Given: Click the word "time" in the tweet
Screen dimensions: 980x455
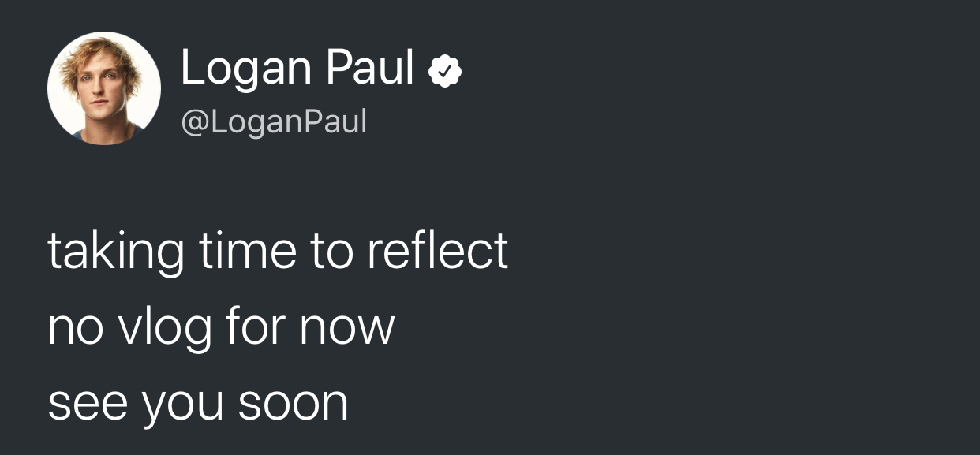Looking at the screenshot, I should [x=248, y=251].
